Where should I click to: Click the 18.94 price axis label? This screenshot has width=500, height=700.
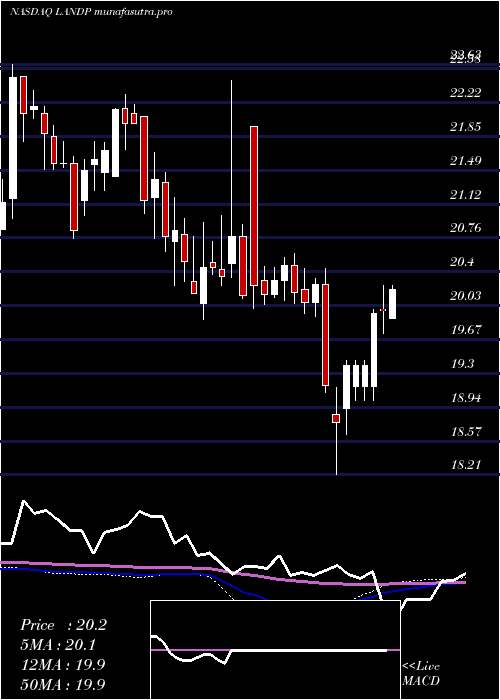click(466, 397)
